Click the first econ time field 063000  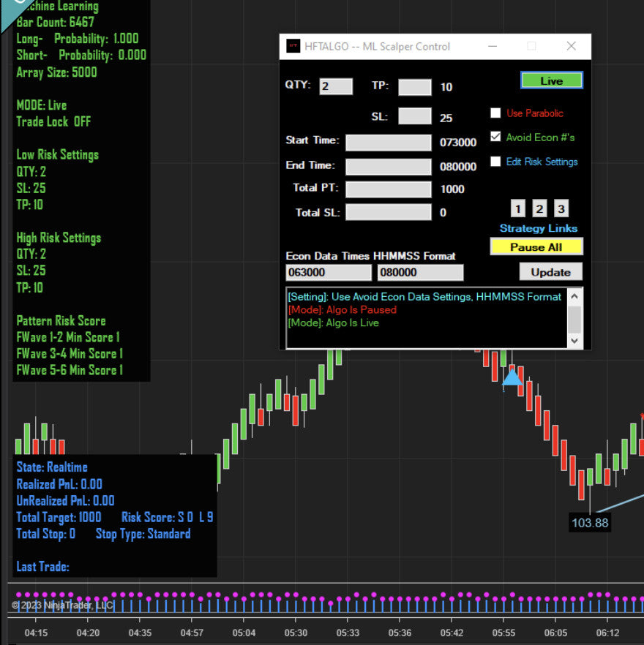pyautogui.click(x=329, y=272)
